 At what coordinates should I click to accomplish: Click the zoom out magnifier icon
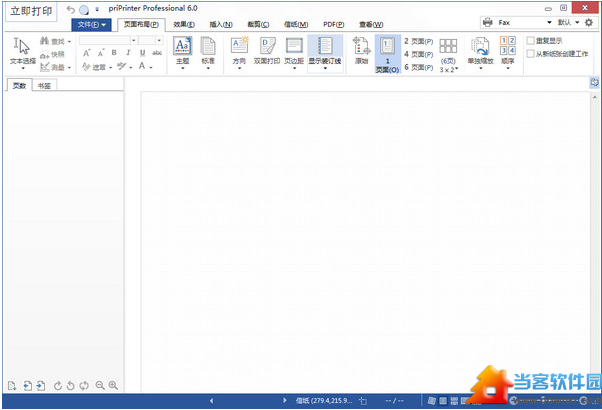point(100,385)
